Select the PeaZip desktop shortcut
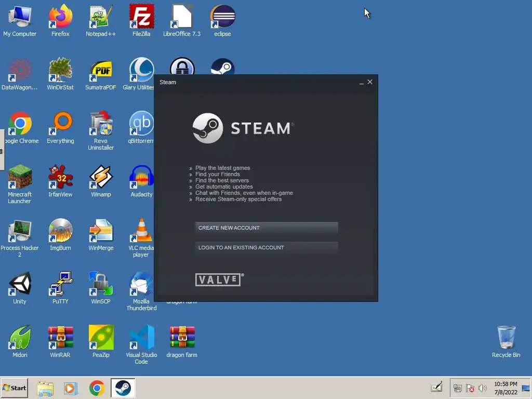The height and width of the screenshot is (399, 532). tap(101, 342)
